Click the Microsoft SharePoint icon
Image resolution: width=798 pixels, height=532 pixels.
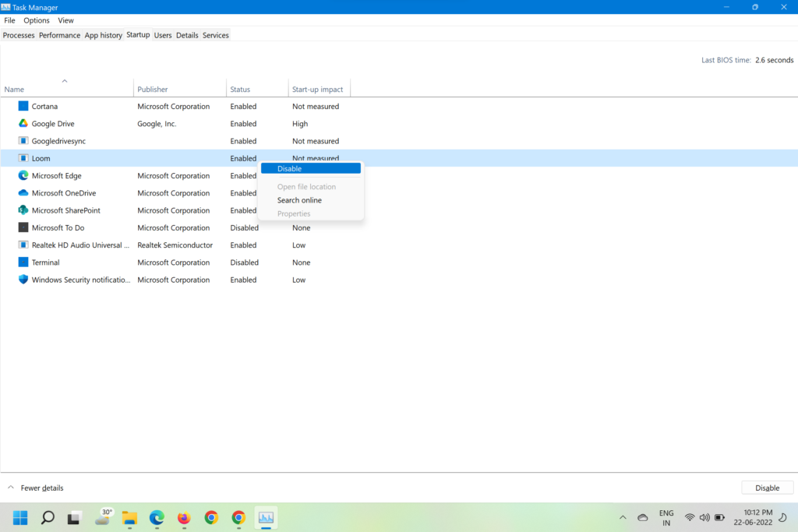23,210
